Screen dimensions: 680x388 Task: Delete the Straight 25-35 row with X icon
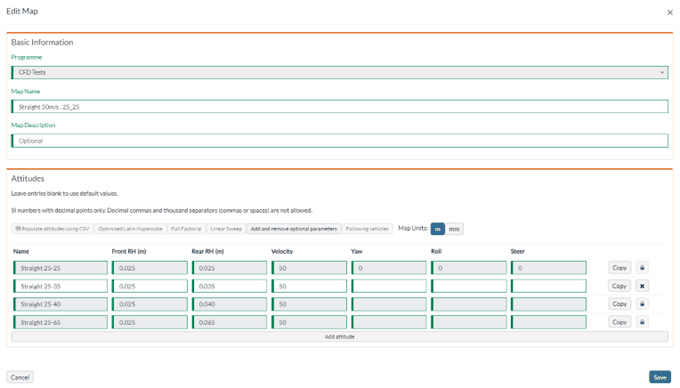coord(642,286)
